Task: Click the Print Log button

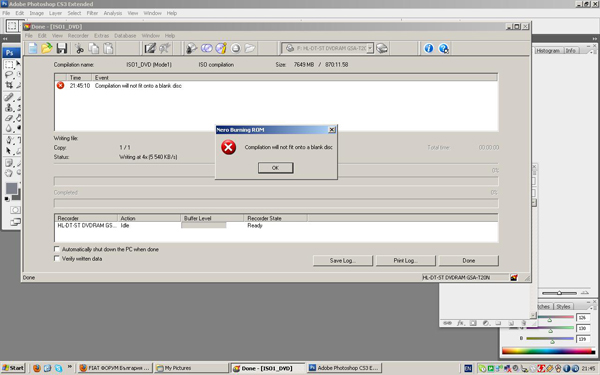Action: point(406,261)
